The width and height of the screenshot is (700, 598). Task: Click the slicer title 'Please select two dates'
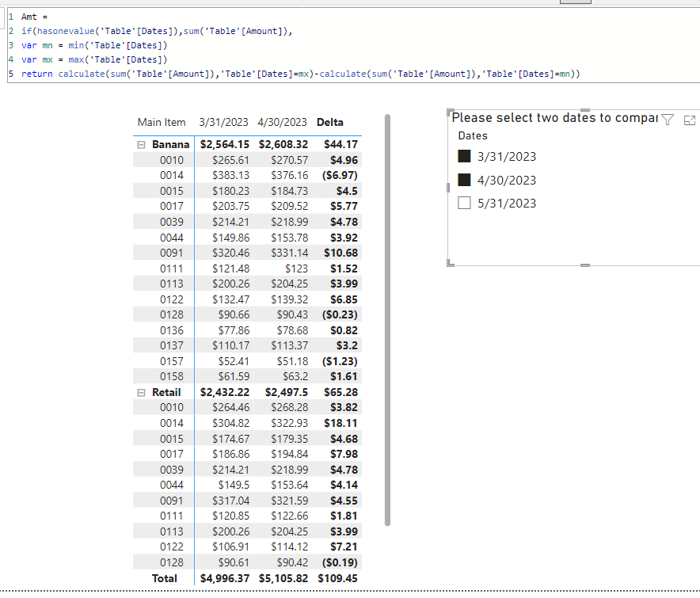pos(555,117)
